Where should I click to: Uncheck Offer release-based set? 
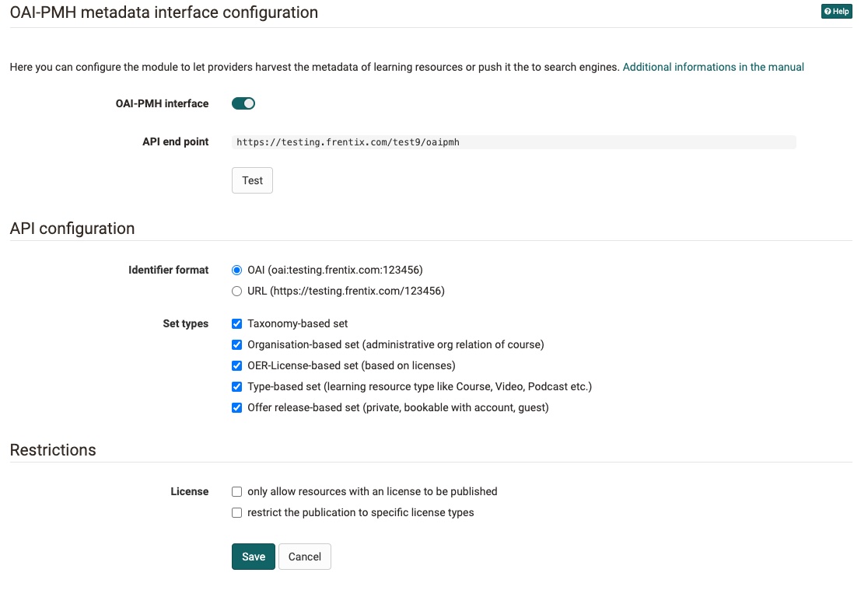pyautogui.click(x=236, y=407)
